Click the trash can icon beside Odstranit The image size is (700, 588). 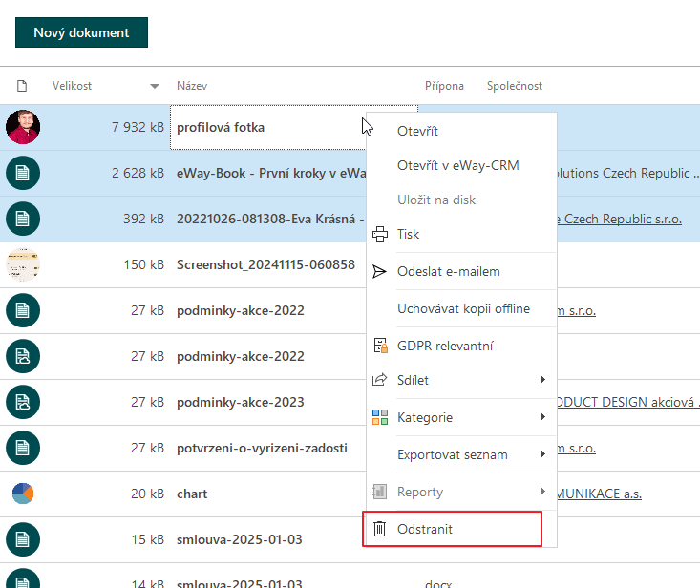pos(379,529)
